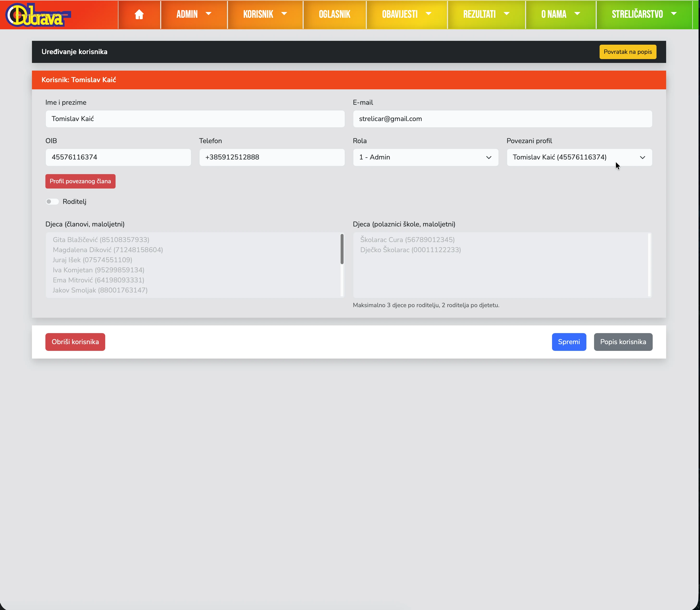Click the Dubrava club logo
Image resolution: width=700 pixels, height=610 pixels.
37,15
